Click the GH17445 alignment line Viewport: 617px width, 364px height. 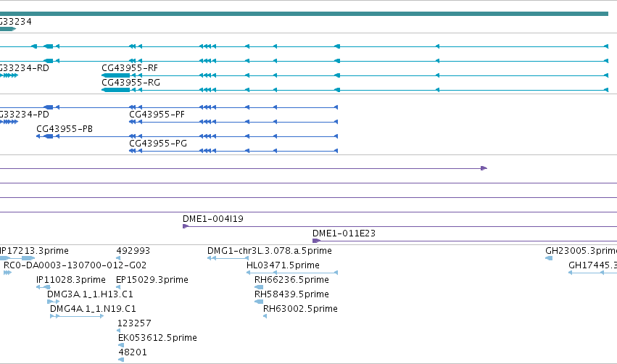[x=592, y=273]
